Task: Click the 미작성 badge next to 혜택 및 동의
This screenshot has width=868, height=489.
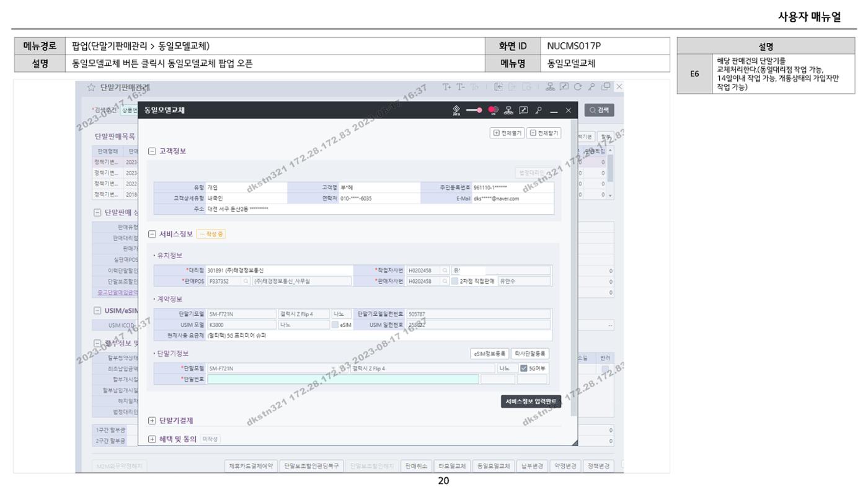Action: [210, 439]
